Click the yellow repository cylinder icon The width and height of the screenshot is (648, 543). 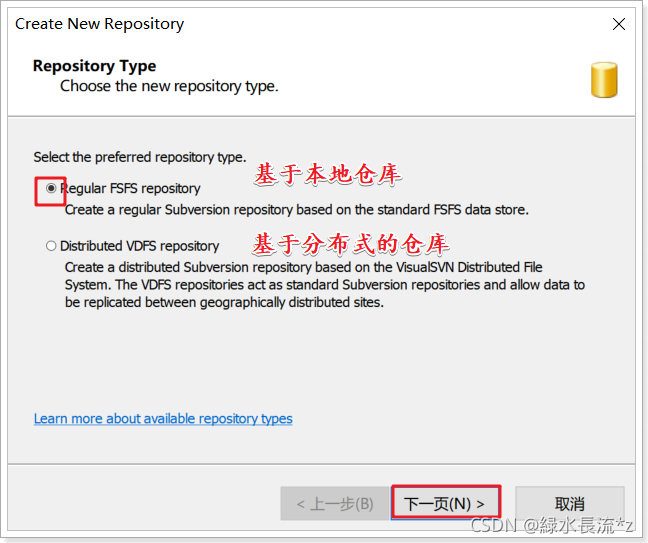pyautogui.click(x=604, y=80)
